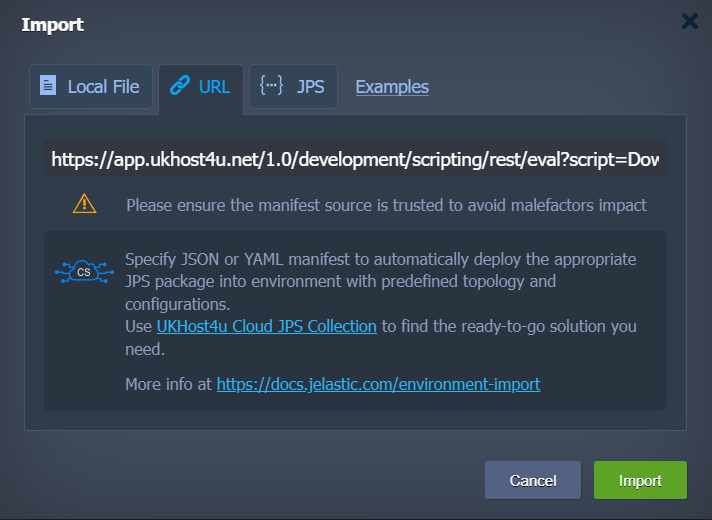This screenshot has width=712, height=520.
Task: Open the JPS tab
Action: 293,86
